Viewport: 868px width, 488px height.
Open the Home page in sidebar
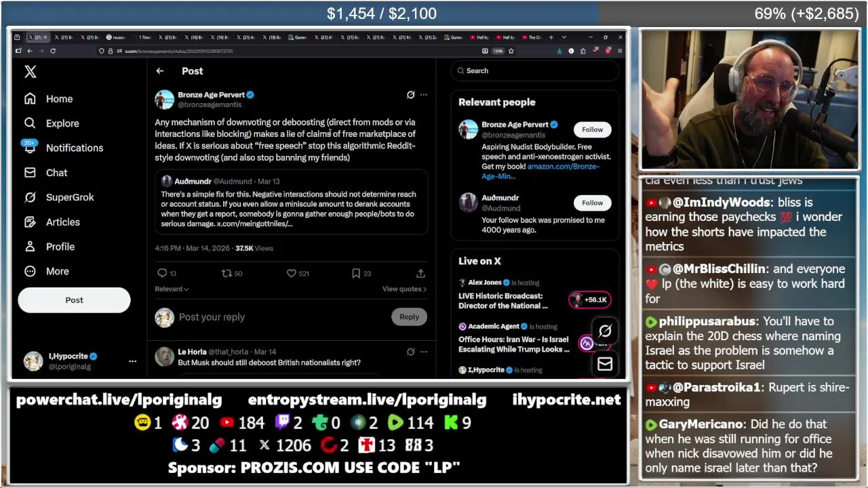coord(48,99)
